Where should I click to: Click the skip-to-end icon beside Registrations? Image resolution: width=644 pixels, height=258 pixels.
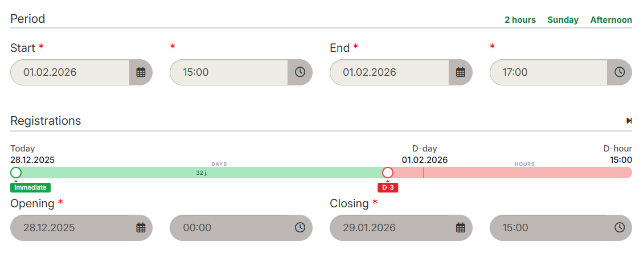click(x=629, y=121)
